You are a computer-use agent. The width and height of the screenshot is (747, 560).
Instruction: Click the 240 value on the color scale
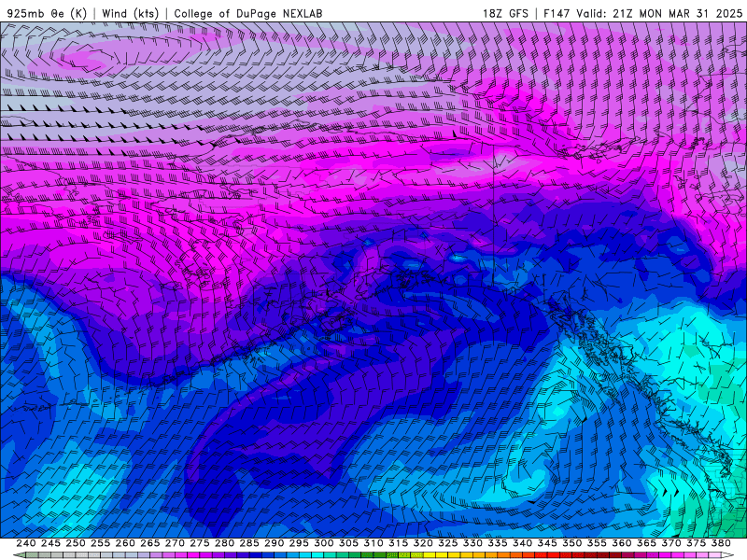[x=26, y=543]
